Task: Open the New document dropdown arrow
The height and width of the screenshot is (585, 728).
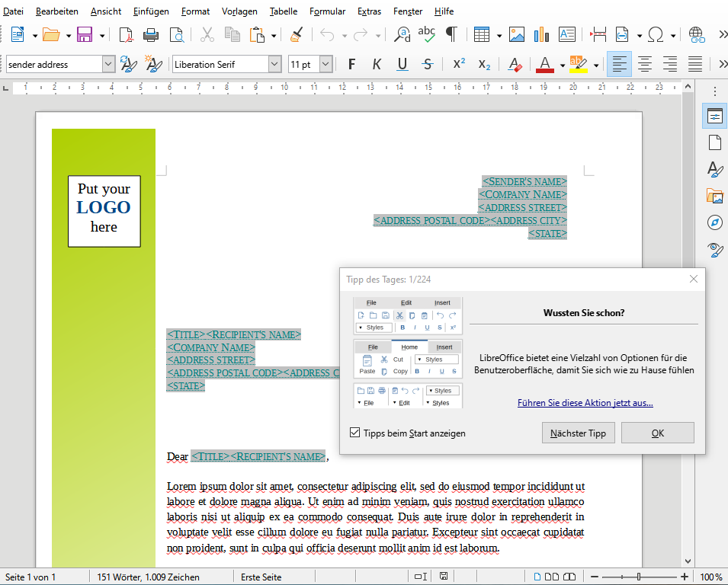Action: pos(35,35)
